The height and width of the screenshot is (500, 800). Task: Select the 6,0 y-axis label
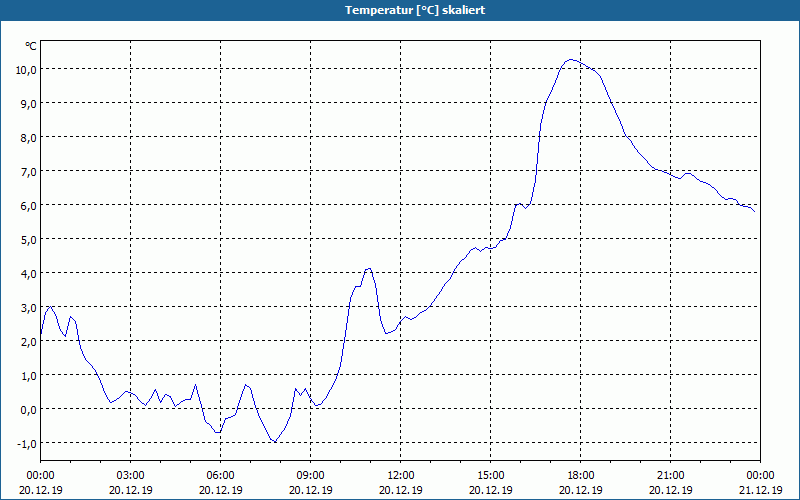pos(28,206)
